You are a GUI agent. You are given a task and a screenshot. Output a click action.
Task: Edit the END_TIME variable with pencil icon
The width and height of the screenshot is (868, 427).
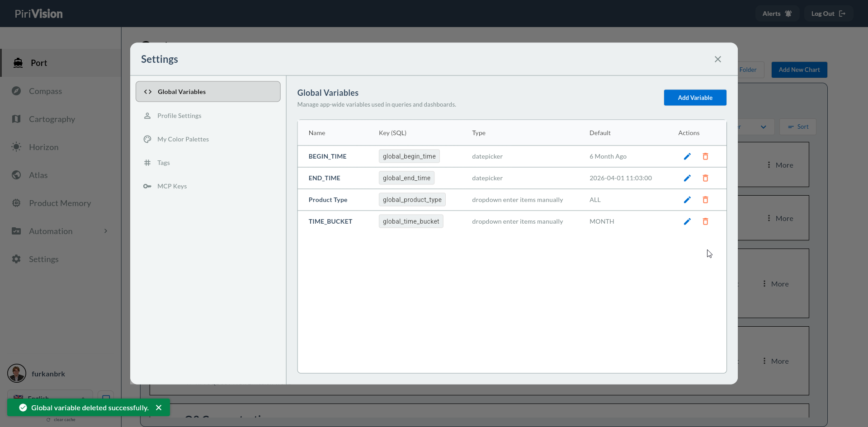(x=687, y=178)
